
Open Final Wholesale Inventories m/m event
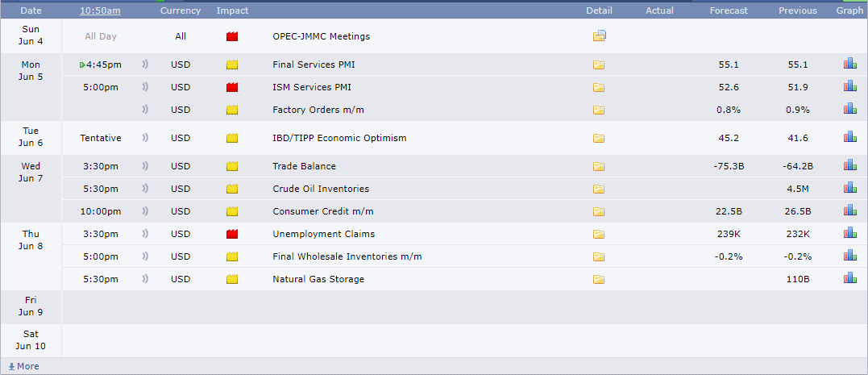347,256
